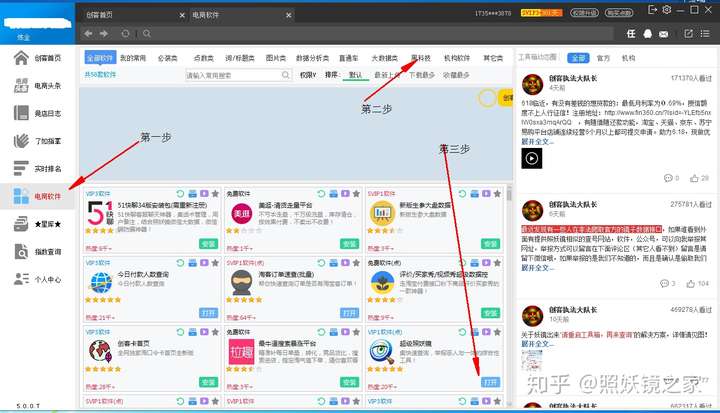This screenshot has height=413, width=720.
Task: Open the hand-icon sidebar entry
Action: (x=37, y=141)
